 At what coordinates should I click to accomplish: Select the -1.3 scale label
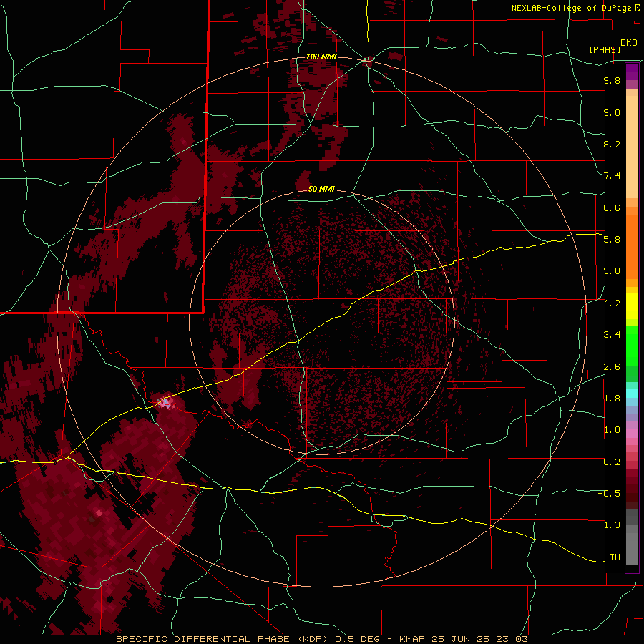point(609,525)
